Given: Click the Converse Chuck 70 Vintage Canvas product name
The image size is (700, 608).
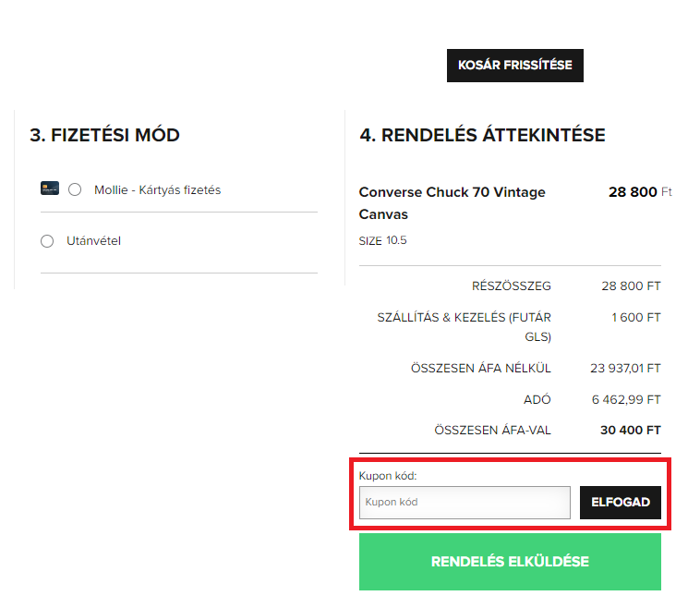Looking at the screenshot, I should click(x=452, y=203).
